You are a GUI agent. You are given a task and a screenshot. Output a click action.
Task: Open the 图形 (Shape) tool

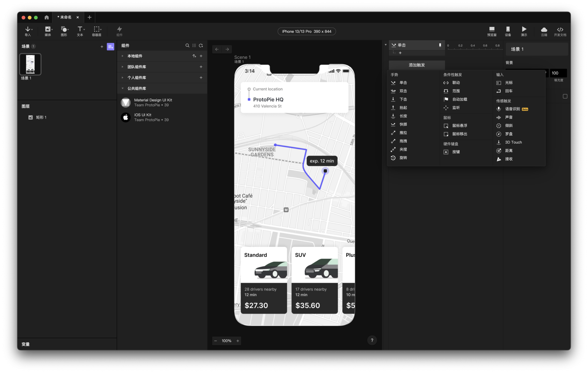(x=64, y=31)
